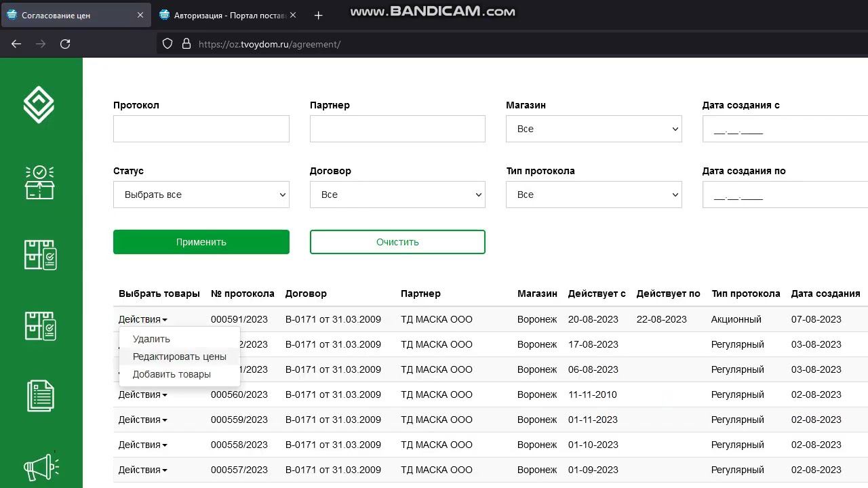The height and width of the screenshot is (488, 868).
Task: Expand the Магазин filter dropdown
Action: pos(594,129)
